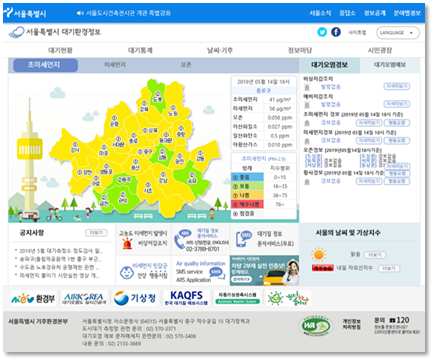The width and height of the screenshot is (436, 363).
Task: Open the 대기통계 menu
Action: pos(140,50)
